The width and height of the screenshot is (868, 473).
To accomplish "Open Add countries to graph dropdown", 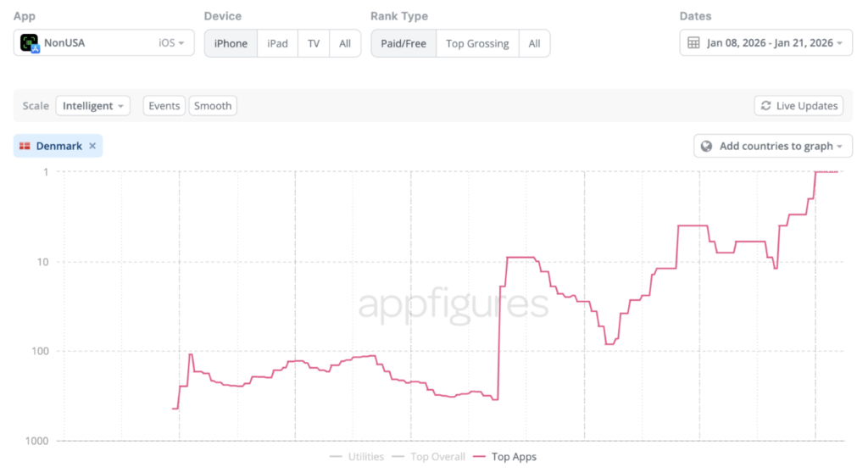I will coord(773,146).
